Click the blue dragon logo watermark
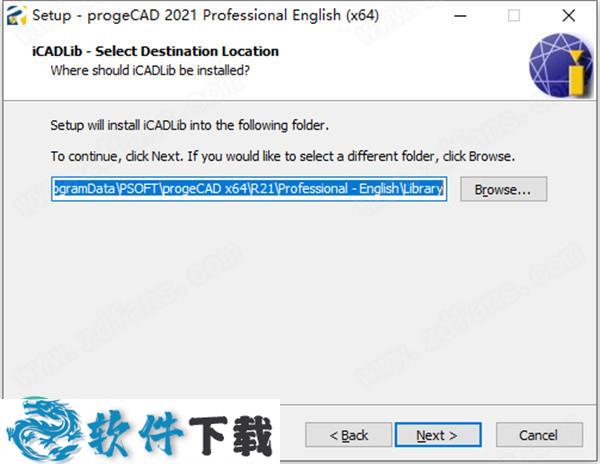The width and height of the screenshot is (600, 464). pos(43,430)
